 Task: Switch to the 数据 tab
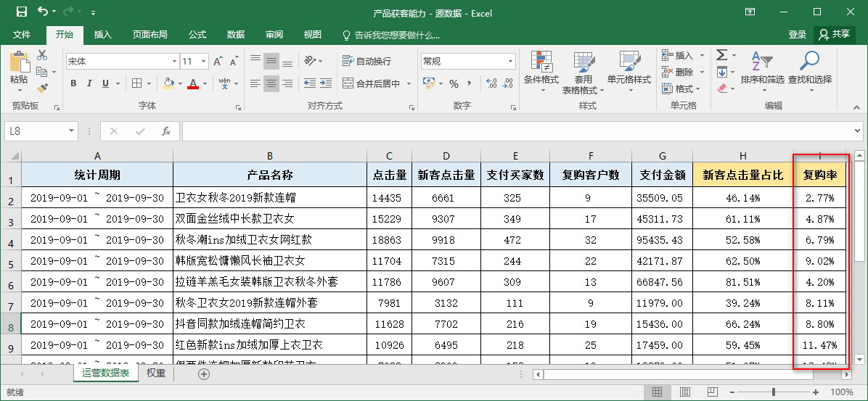(236, 35)
